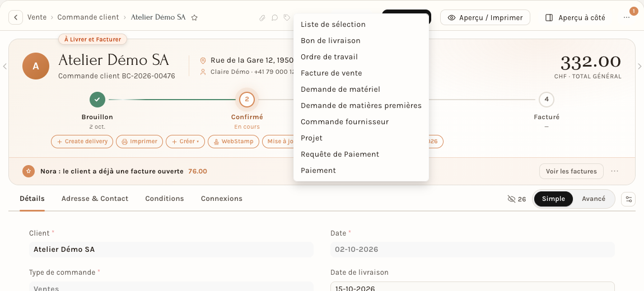Click the Date de livraison field
644x291 pixels.
coord(473,287)
